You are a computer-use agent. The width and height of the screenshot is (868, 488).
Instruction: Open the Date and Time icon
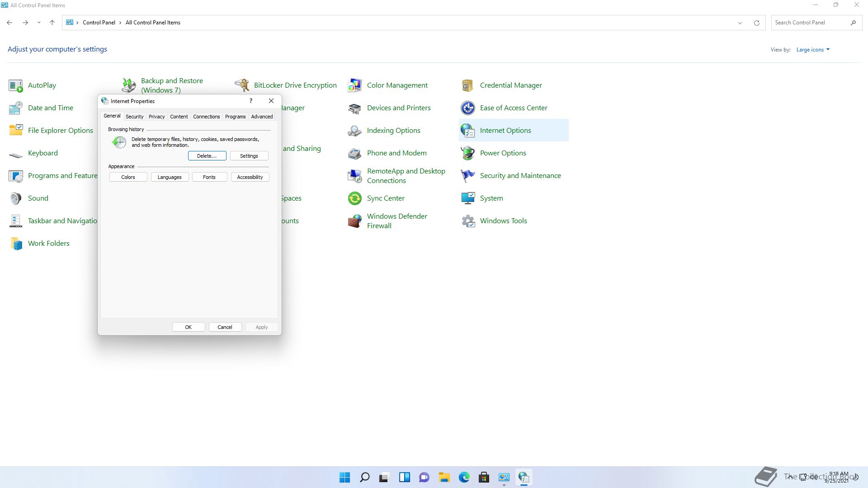coord(16,108)
